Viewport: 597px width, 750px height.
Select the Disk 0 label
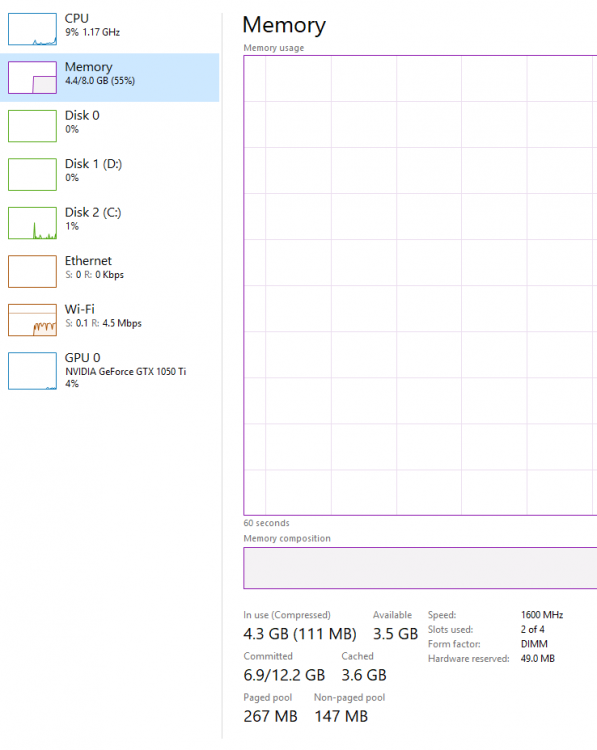[x=82, y=115]
